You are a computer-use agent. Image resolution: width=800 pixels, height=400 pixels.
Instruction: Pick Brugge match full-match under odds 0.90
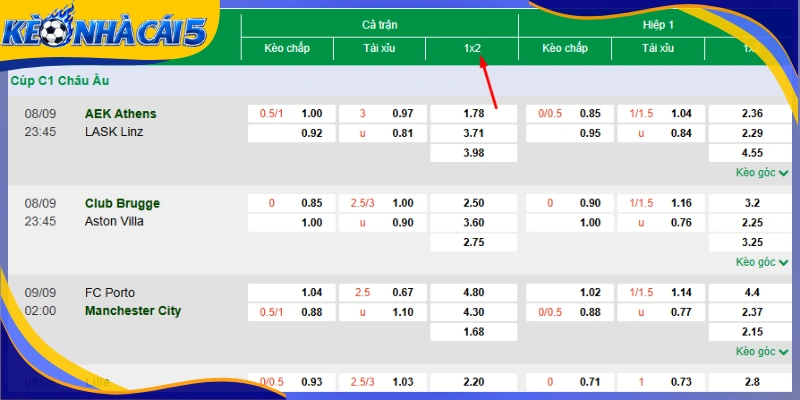click(x=383, y=223)
